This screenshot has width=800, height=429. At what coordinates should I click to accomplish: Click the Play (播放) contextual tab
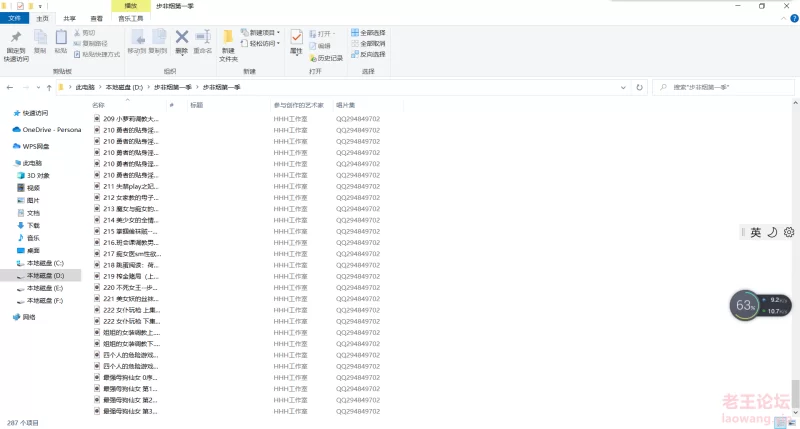(131, 6)
